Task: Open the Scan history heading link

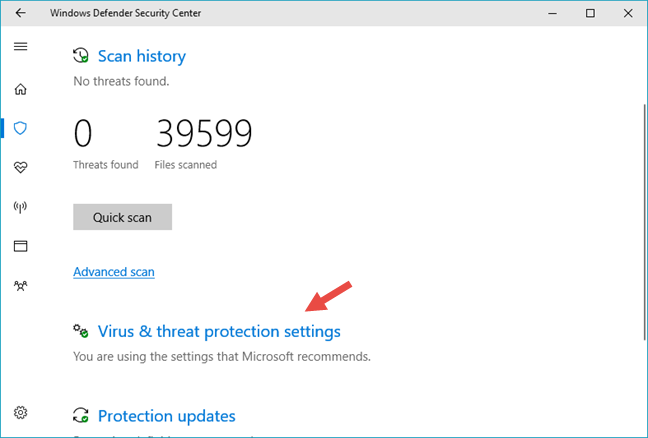Action: (x=142, y=56)
